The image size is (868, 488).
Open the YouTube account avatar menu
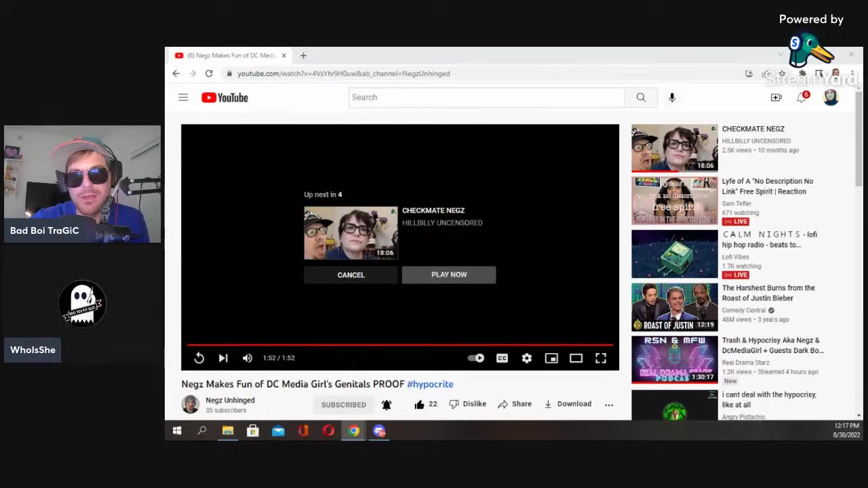(x=831, y=98)
